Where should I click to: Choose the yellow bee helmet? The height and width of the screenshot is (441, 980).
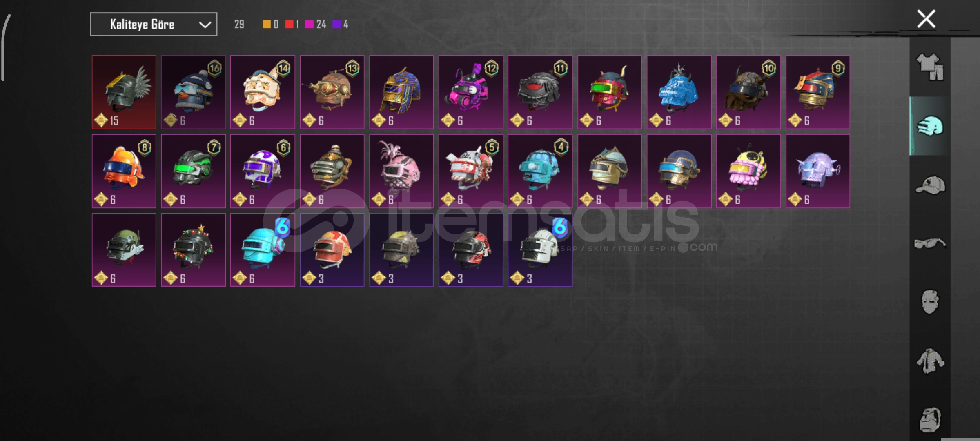point(748,171)
